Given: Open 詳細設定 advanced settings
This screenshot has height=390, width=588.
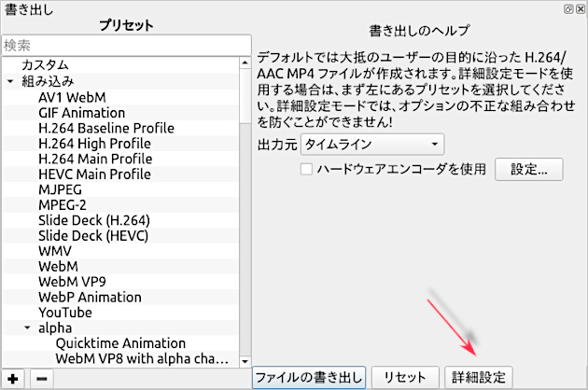Looking at the screenshot, I should click(479, 377).
